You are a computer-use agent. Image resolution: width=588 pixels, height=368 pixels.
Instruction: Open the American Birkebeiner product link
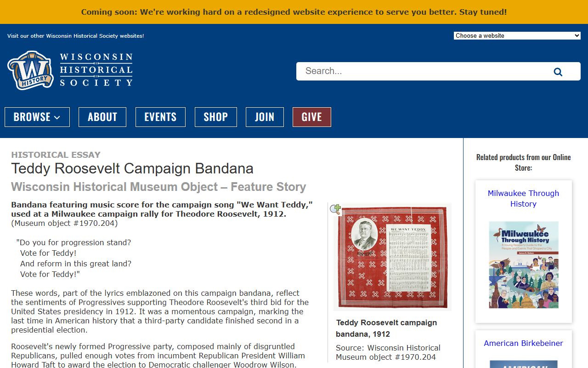(x=523, y=343)
